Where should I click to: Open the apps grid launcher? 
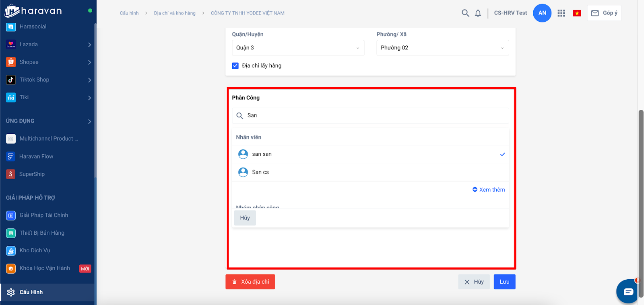click(x=561, y=13)
